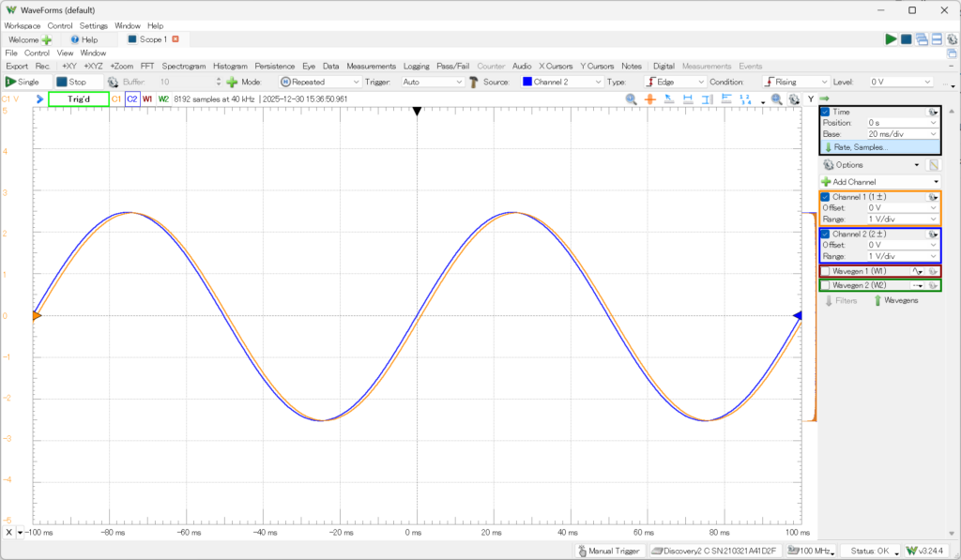
Task: Switch to the Welcome tab
Action: point(23,40)
